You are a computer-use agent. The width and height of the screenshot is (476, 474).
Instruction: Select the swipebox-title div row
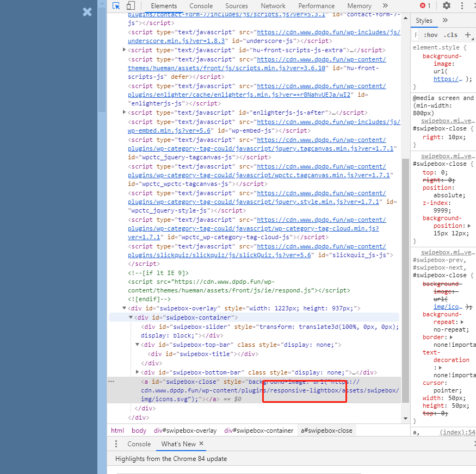[203, 354]
